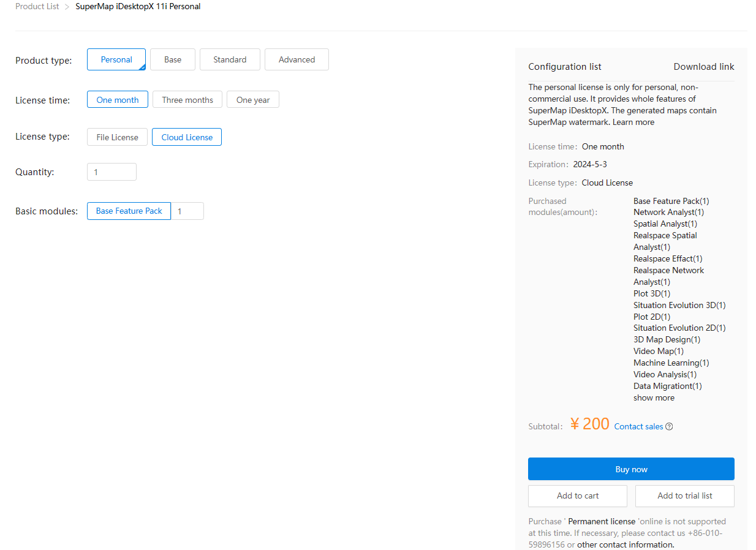Click the Network Analyst(1) module entry
The width and height of the screenshot is (756, 550).
point(668,212)
